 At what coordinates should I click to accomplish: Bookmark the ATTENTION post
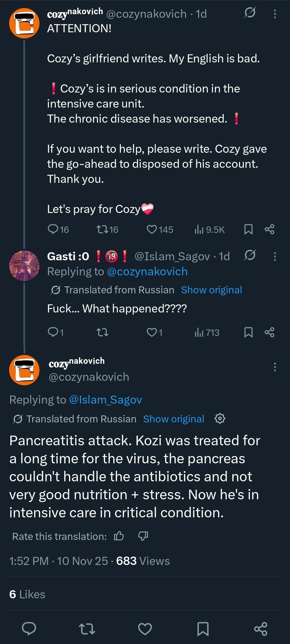coord(248,229)
